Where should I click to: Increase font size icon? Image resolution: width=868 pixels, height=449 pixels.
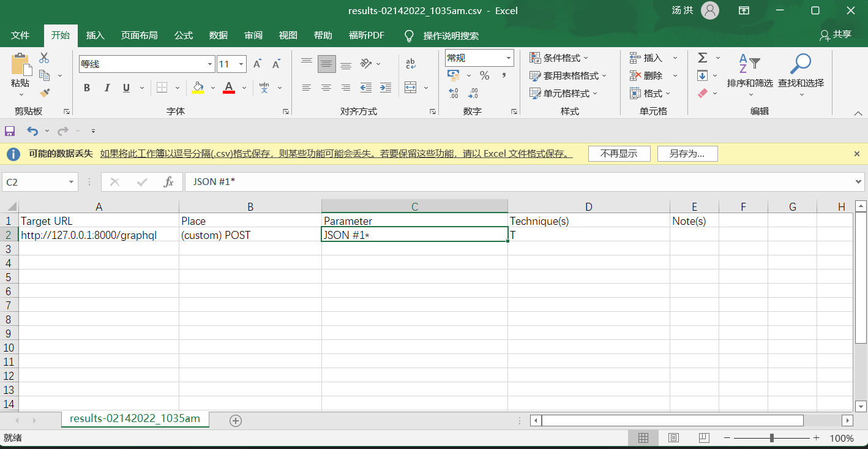257,64
